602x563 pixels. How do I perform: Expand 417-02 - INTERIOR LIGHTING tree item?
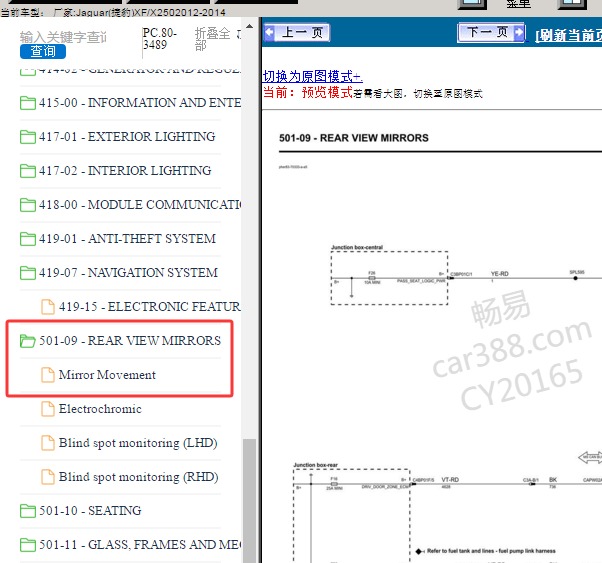point(125,171)
